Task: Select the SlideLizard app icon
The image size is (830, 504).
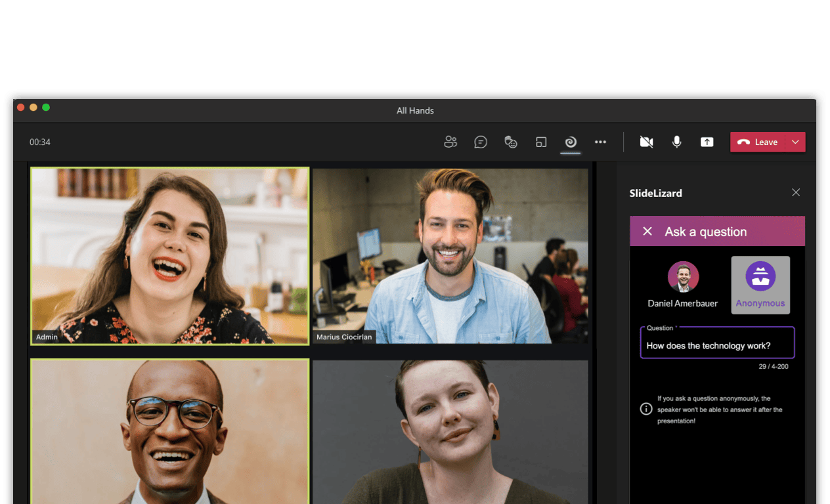Action: [571, 142]
